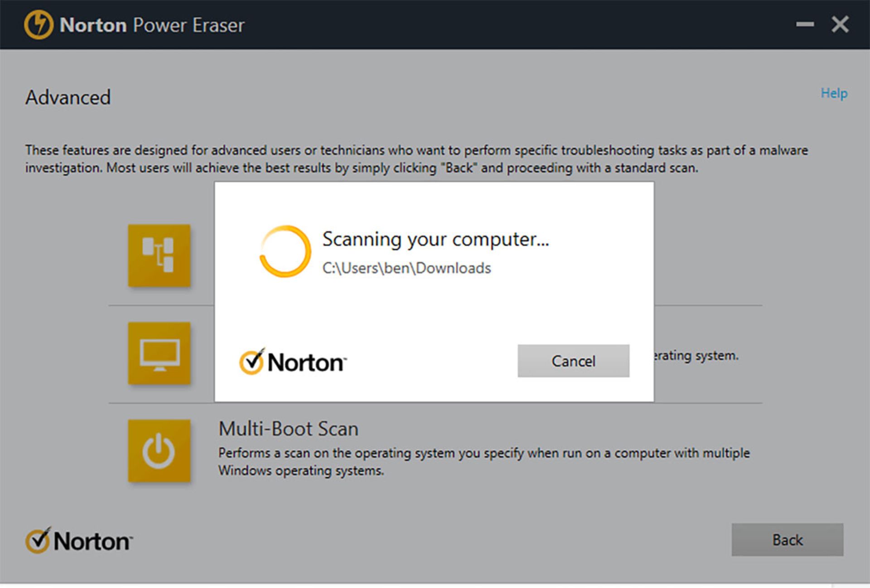Click the Back button
Image resolution: width=870 pixels, height=588 pixels.
pyautogui.click(x=787, y=540)
